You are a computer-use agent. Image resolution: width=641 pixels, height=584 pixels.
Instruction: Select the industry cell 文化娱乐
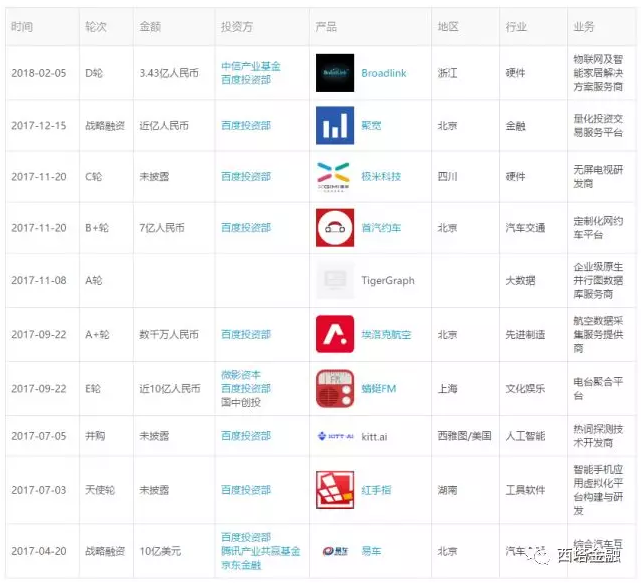(525, 389)
